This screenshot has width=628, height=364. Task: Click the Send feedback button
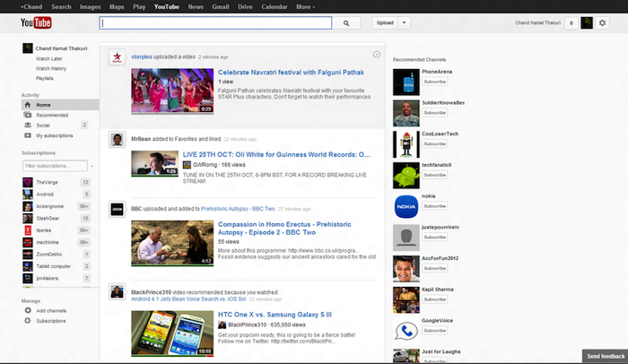604,356
